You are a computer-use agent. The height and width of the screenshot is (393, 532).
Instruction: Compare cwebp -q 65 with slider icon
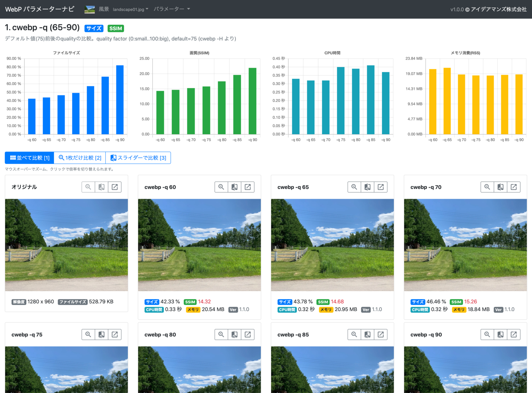pyautogui.click(x=367, y=187)
